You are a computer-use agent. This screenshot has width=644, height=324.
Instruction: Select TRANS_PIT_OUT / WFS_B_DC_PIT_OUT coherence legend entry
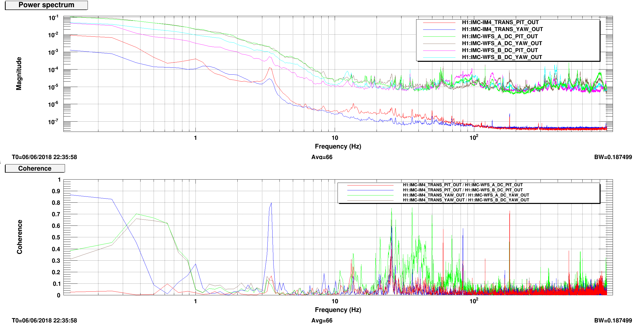point(462,190)
